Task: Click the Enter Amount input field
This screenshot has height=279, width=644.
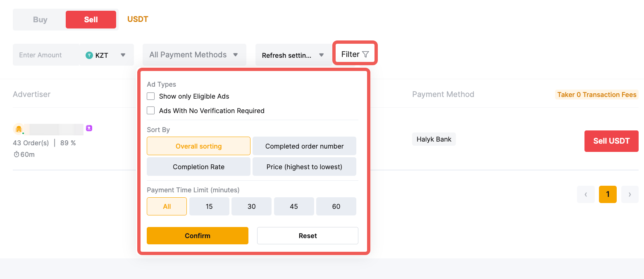Action: coord(45,55)
